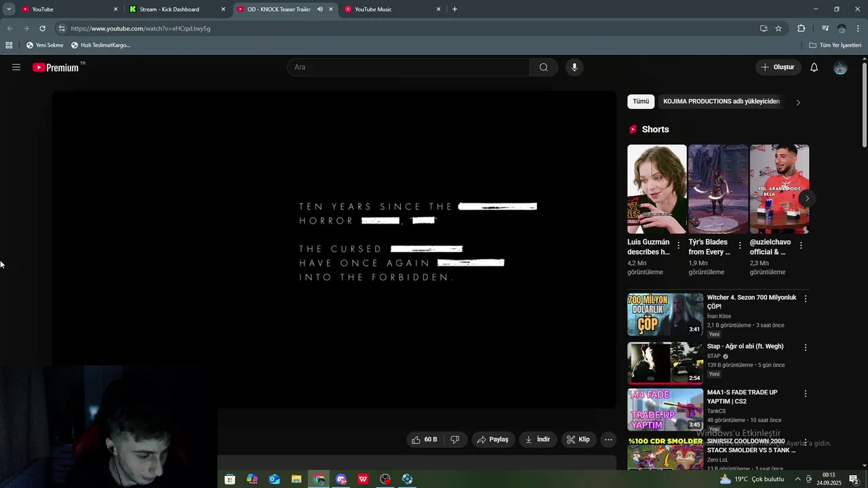
Task: Open Chrome profile avatar in toolbar
Action: click(x=842, y=28)
